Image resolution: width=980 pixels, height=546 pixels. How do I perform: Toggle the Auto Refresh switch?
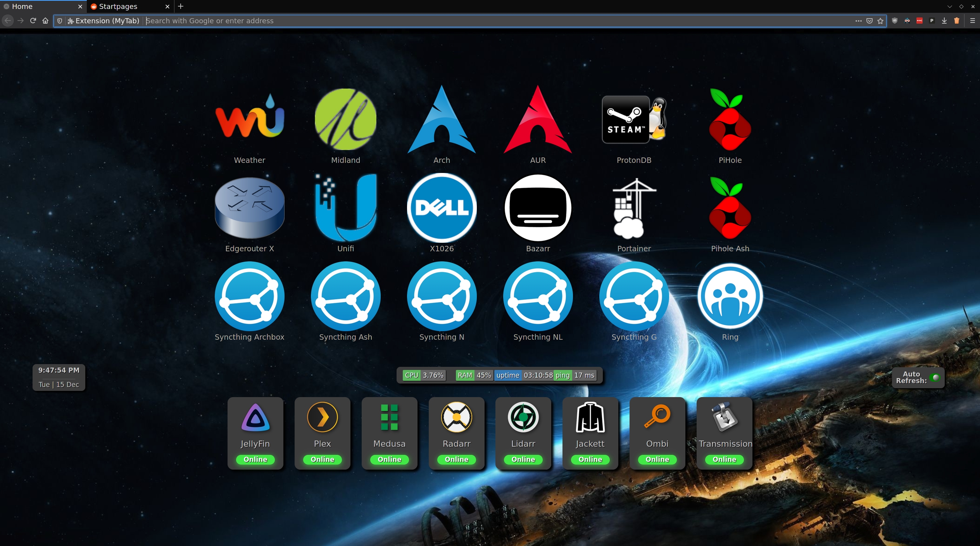pyautogui.click(x=935, y=377)
